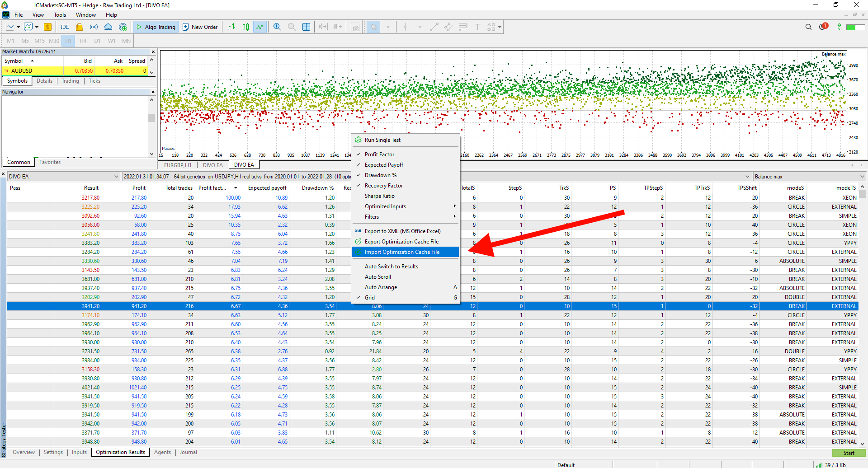Viewport: 868px width, 468px height.
Task: Uncheck Profit Factor column option
Action: pos(379,154)
